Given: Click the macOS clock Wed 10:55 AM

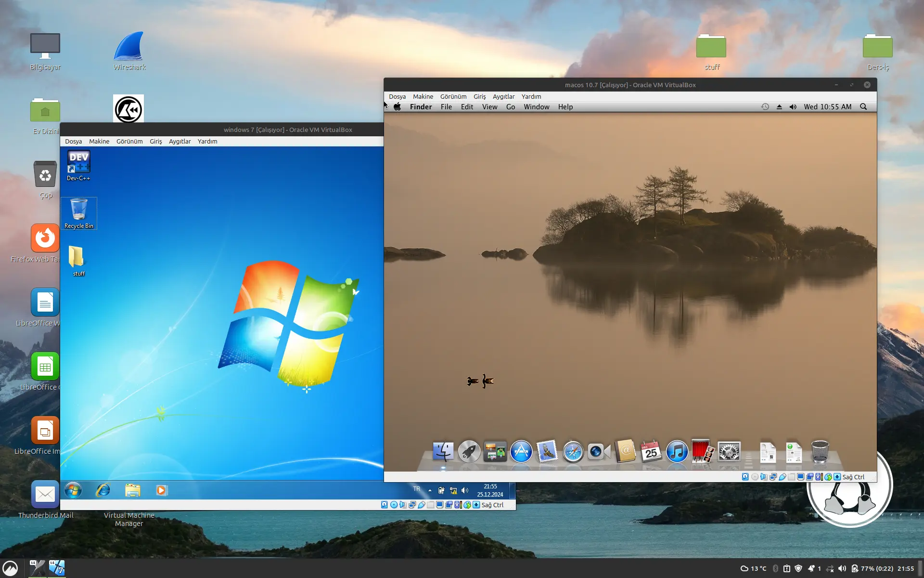Looking at the screenshot, I should tap(827, 107).
